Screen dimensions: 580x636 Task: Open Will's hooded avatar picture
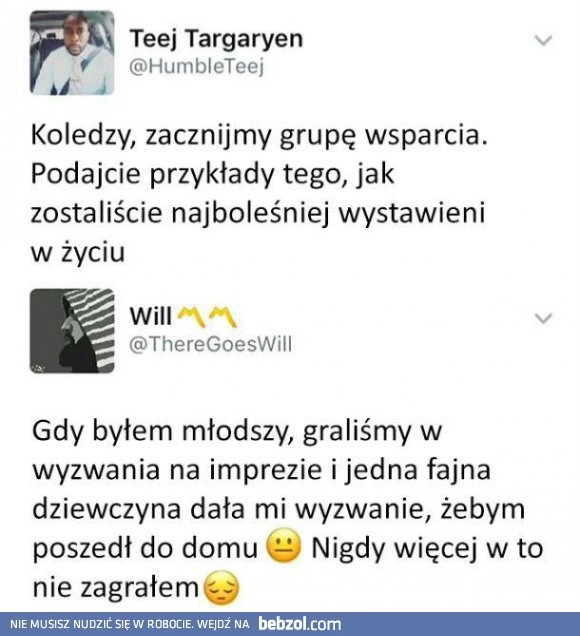[x=72, y=331]
